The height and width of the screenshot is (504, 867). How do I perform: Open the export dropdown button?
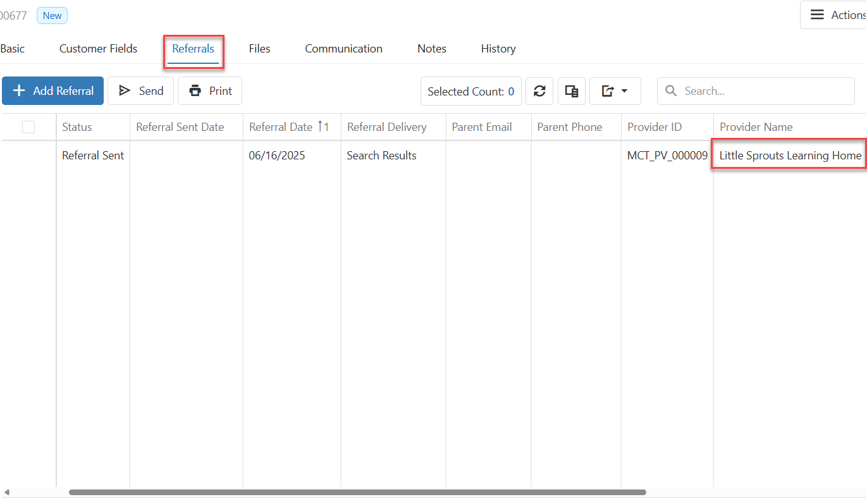615,91
